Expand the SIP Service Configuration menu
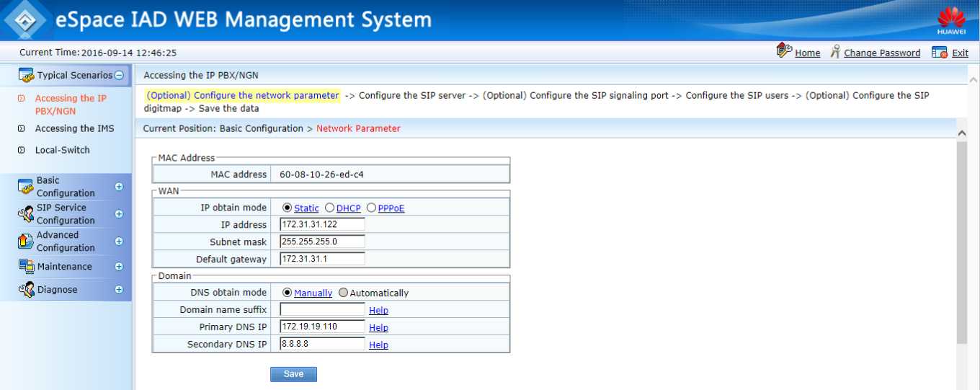 119,214
